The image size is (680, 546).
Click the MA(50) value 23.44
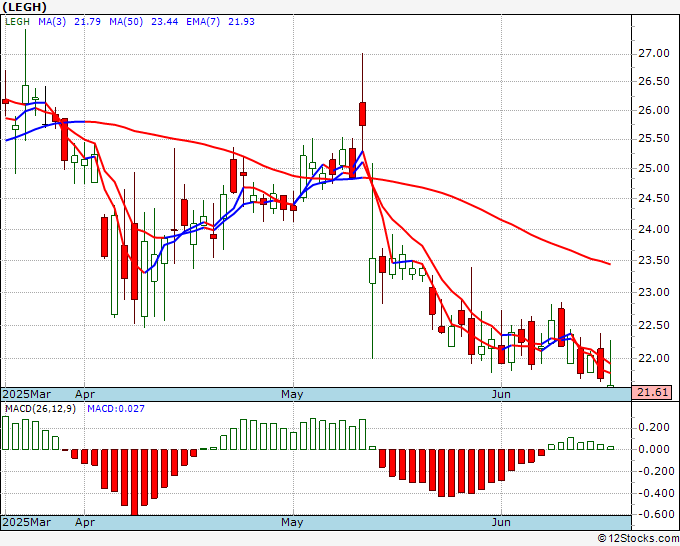(x=164, y=21)
